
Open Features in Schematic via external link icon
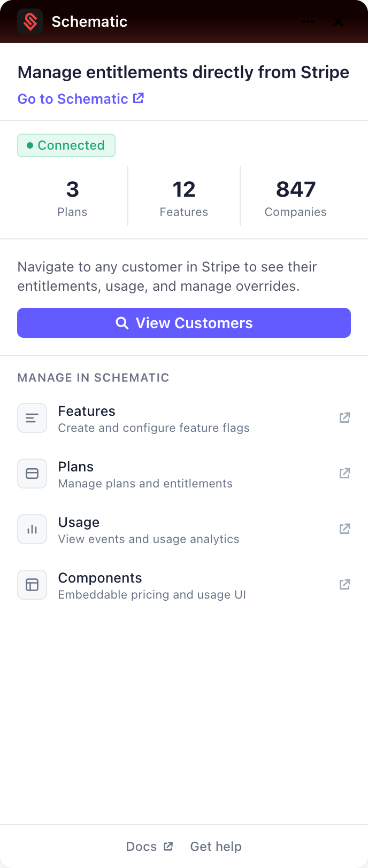coord(344,417)
